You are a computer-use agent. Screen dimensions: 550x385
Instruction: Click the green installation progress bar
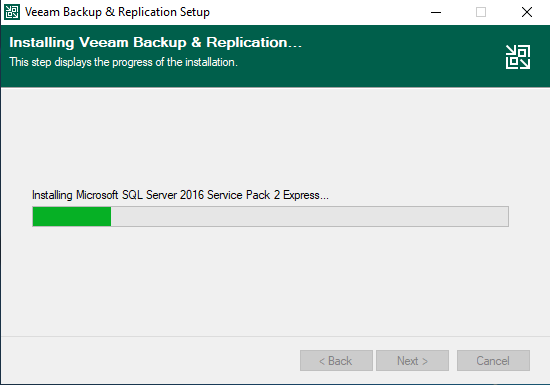click(270, 216)
